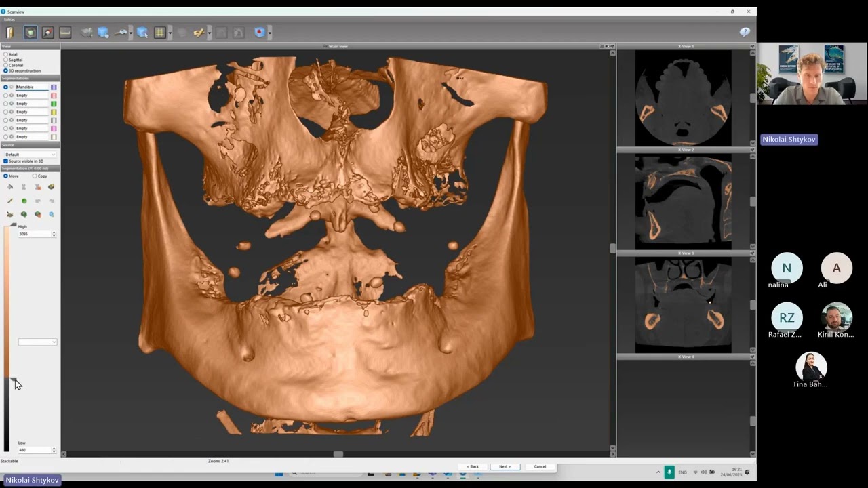Open the Default source dropdown
The image size is (868, 488).
point(31,155)
